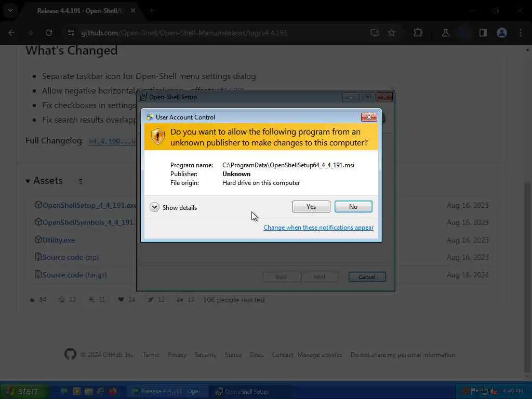Click 'Do not share my personal information'
Viewport: 532px width, 399px height.
[x=403, y=354]
